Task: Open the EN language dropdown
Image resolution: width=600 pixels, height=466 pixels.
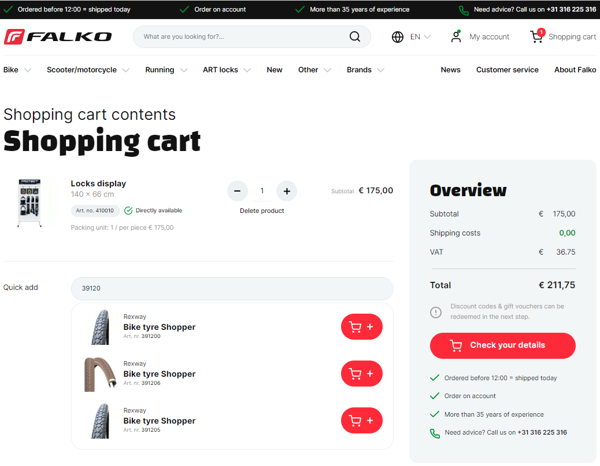Action: (x=412, y=37)
